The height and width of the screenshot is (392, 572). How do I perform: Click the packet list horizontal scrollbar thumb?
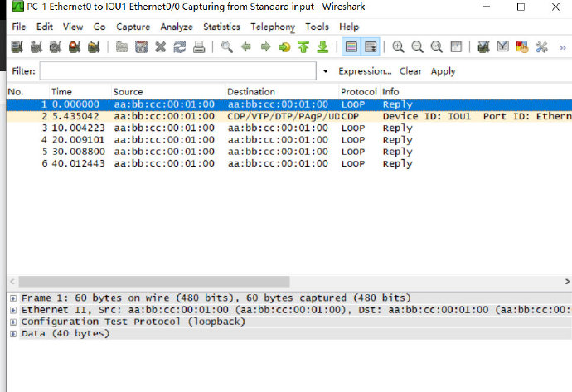[x=154, y=282]
